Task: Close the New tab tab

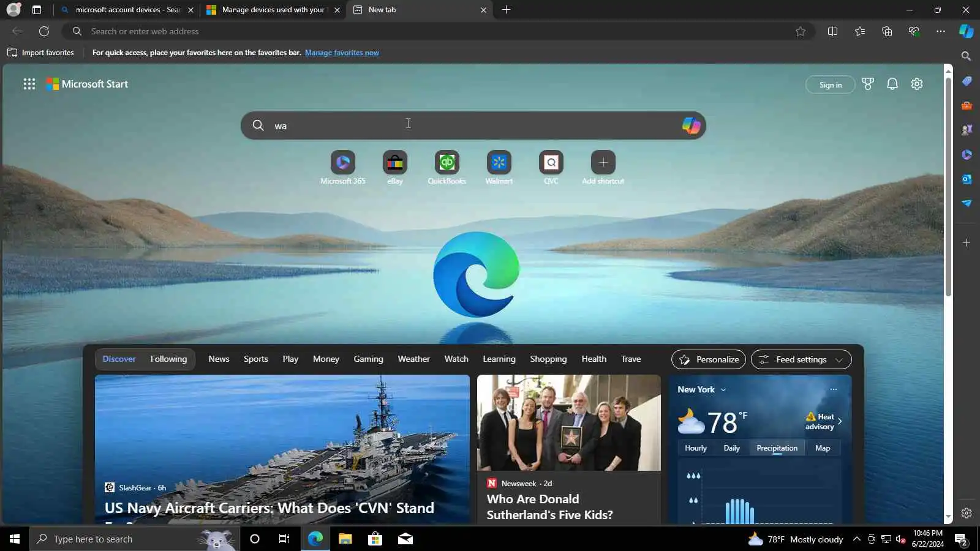Action: tap(483, 10)
